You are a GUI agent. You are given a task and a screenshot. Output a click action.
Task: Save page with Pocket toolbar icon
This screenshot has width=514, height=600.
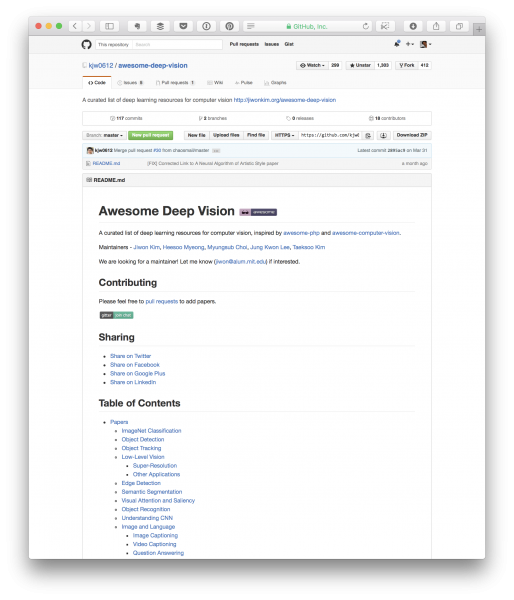point(183,26)
